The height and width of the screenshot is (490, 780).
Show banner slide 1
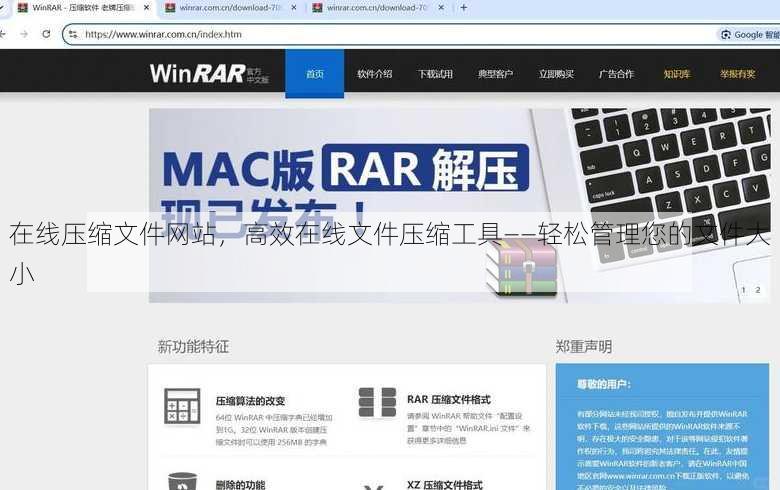point(744,290)
